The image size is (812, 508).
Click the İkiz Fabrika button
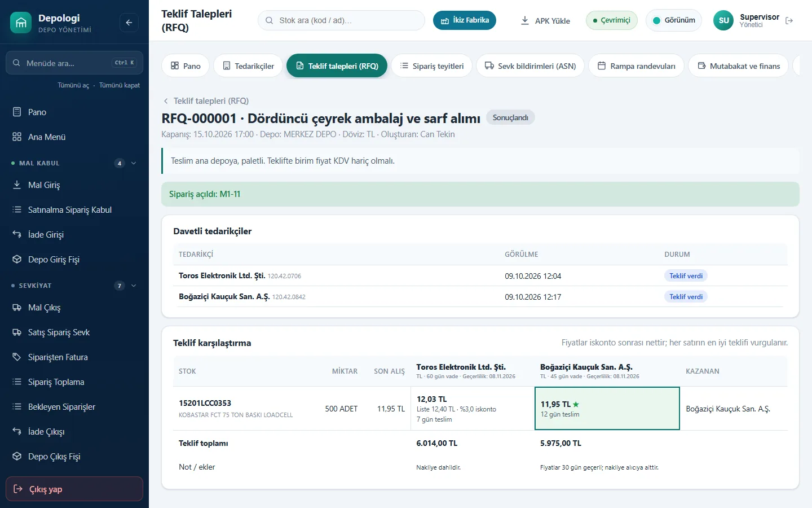pyautogui.click(x=465, y=20)
